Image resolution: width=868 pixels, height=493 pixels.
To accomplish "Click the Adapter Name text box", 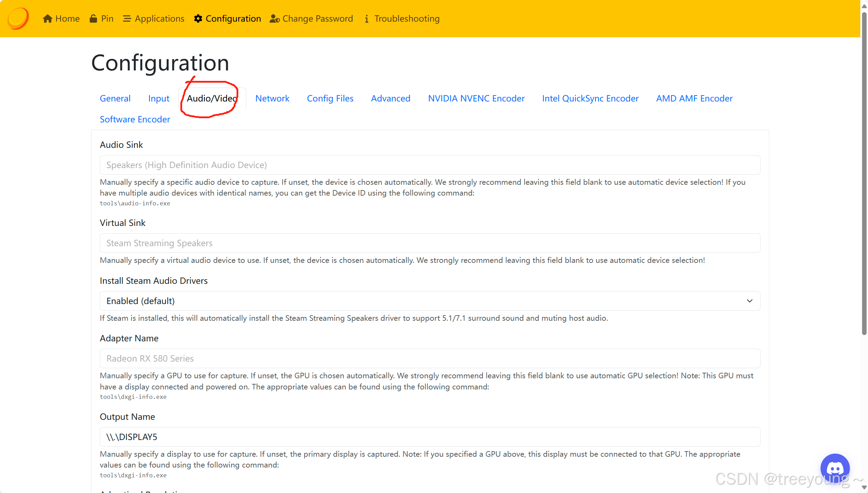I will click(x=430, y=358).
